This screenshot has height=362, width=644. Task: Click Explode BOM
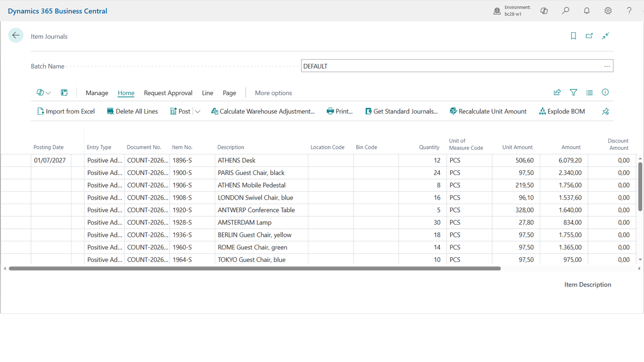[561, 112]
